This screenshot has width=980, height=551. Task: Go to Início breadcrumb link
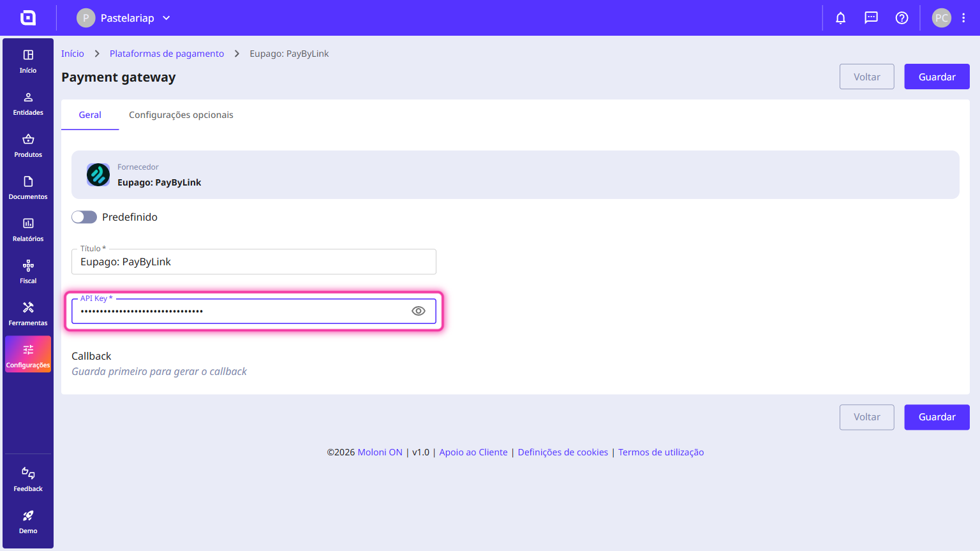coord(73,54)
